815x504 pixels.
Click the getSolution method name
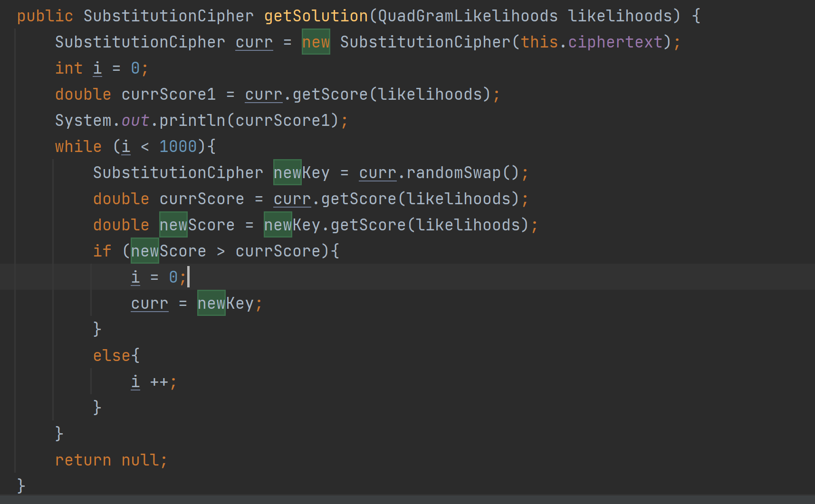[316, 16]
